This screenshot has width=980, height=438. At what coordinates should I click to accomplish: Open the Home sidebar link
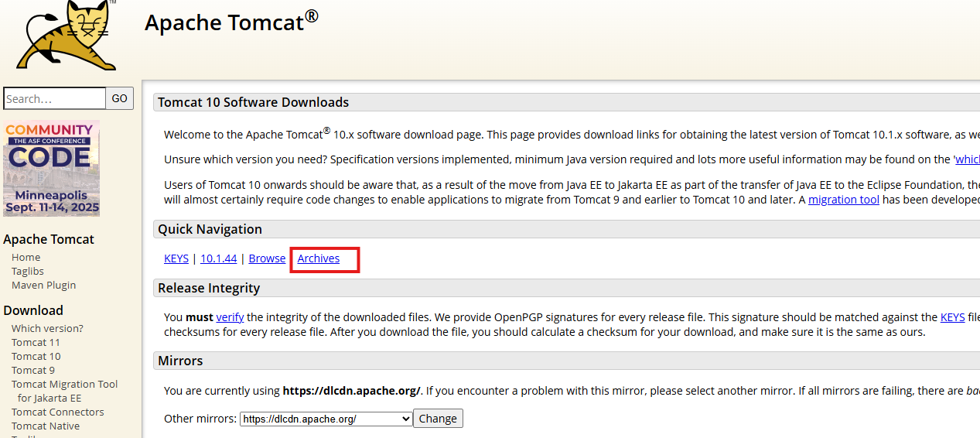[x=26, y=257]
